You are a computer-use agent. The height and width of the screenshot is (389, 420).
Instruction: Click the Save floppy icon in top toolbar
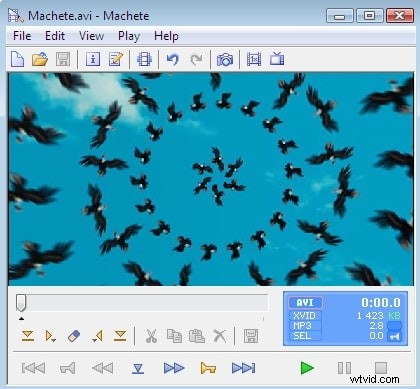pos(63,59)
